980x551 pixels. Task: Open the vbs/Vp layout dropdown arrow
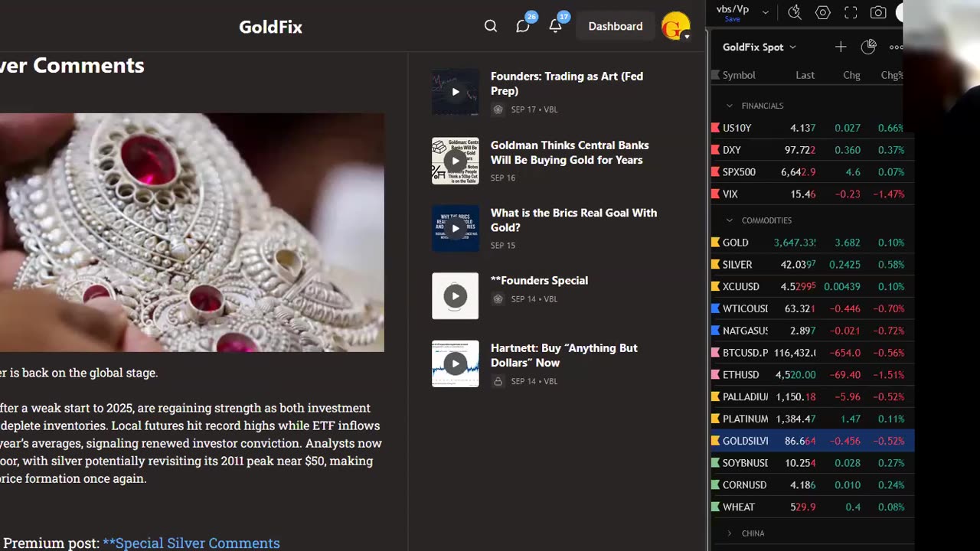tap(765, 12)
